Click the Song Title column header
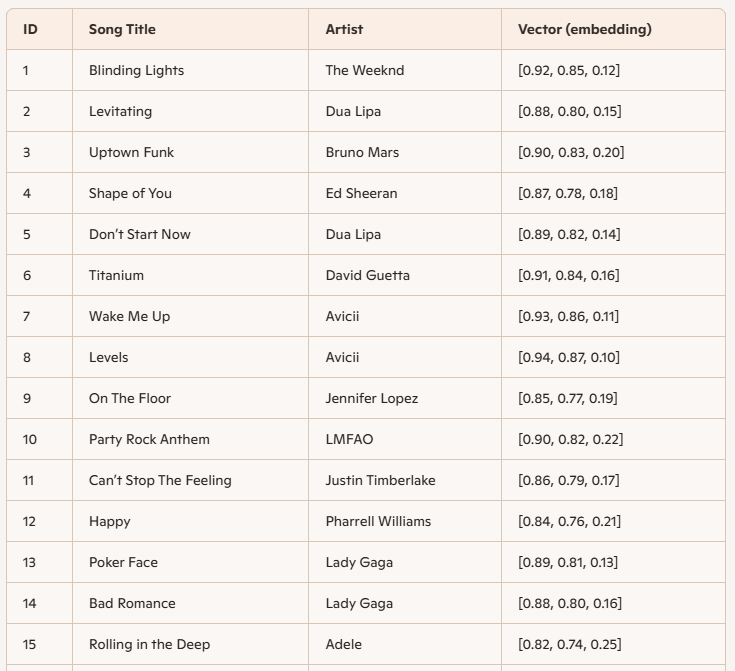735x671 pixels. point(122,29)
